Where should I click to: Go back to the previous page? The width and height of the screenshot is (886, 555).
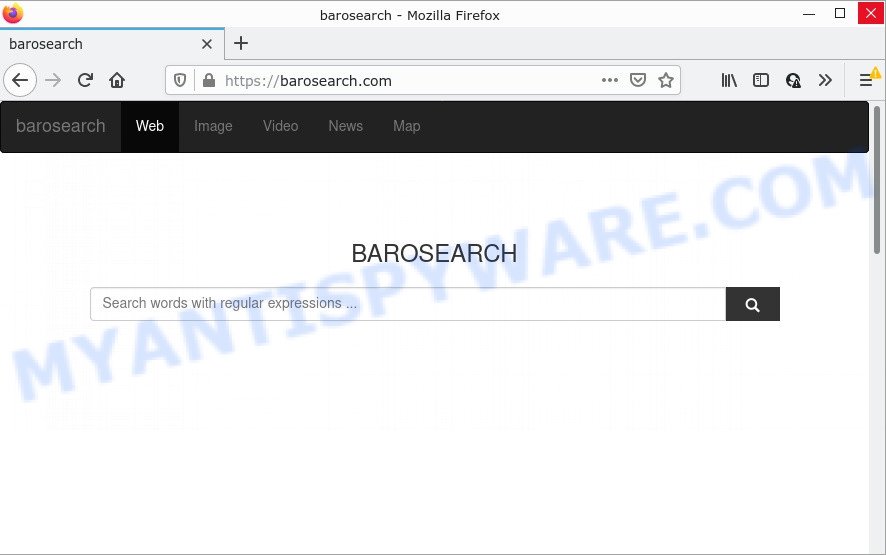pyautogui.click(x=20, y=80)
